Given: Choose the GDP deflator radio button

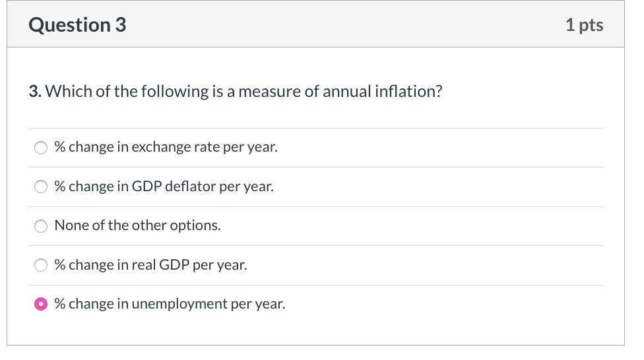Looking at the screenshot, I should pyautogui.click(x=41, y=187).
